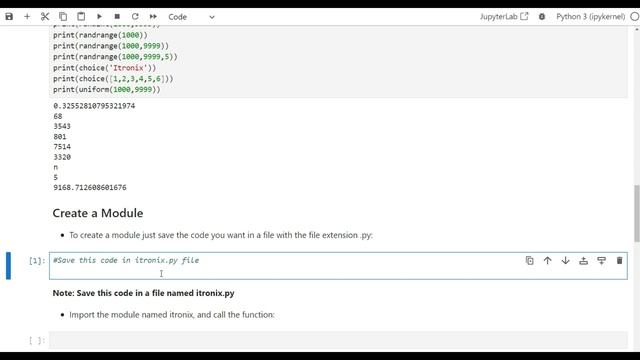Restart the kernel with circular arrow icon

[x=135, y=17]
